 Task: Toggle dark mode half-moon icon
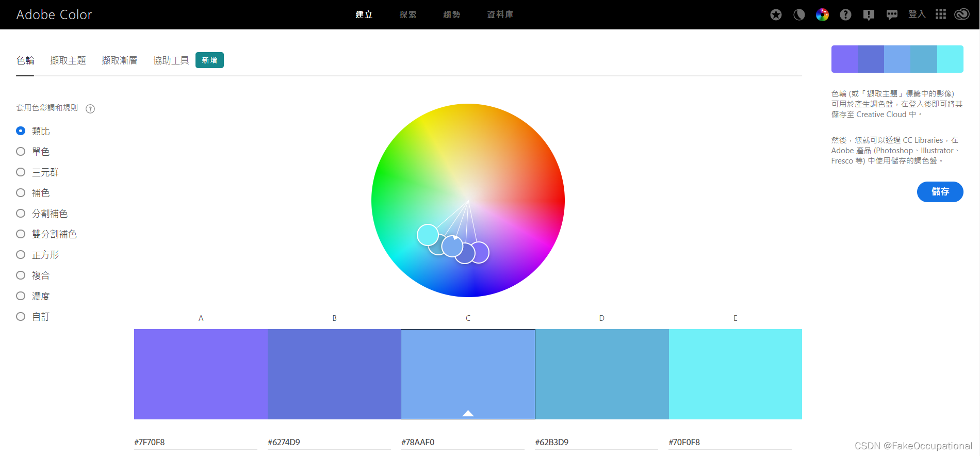tap(799, 14)
